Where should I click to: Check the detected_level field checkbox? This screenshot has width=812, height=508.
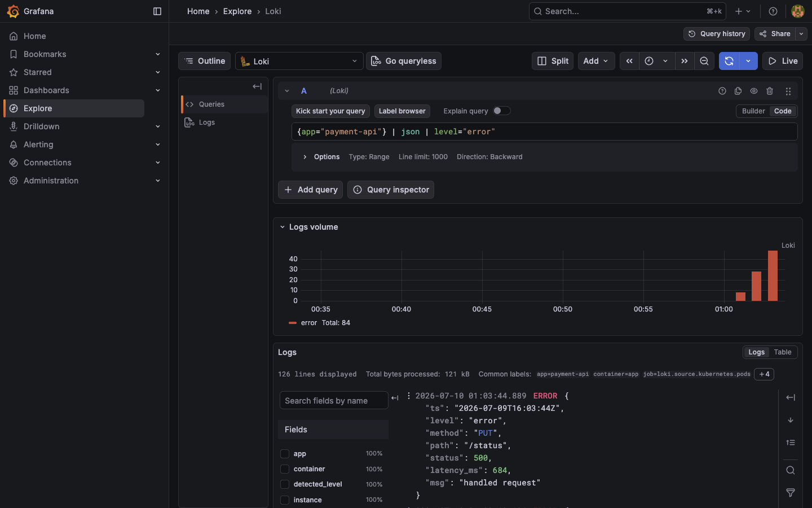coord(285,484)
